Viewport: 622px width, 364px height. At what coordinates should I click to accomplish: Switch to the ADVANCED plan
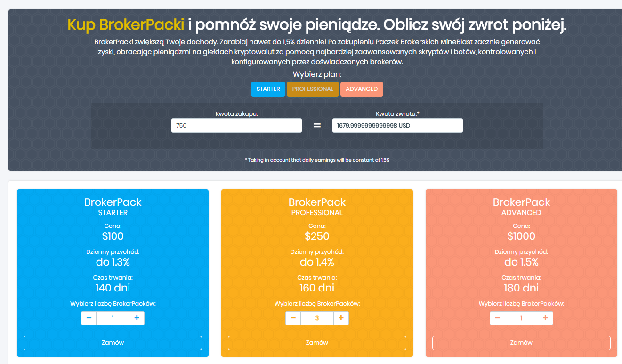click(362, 89)
